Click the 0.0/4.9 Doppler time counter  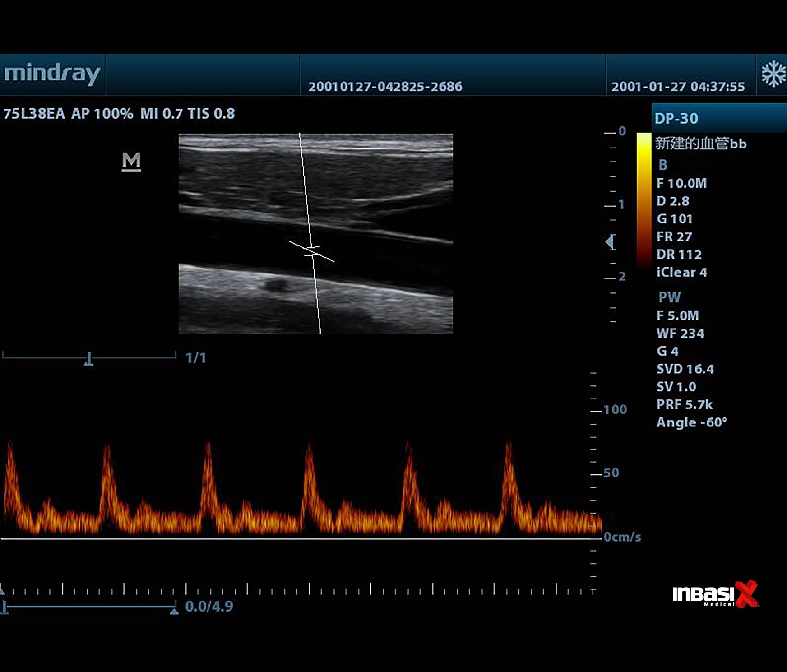click(209, 606)
